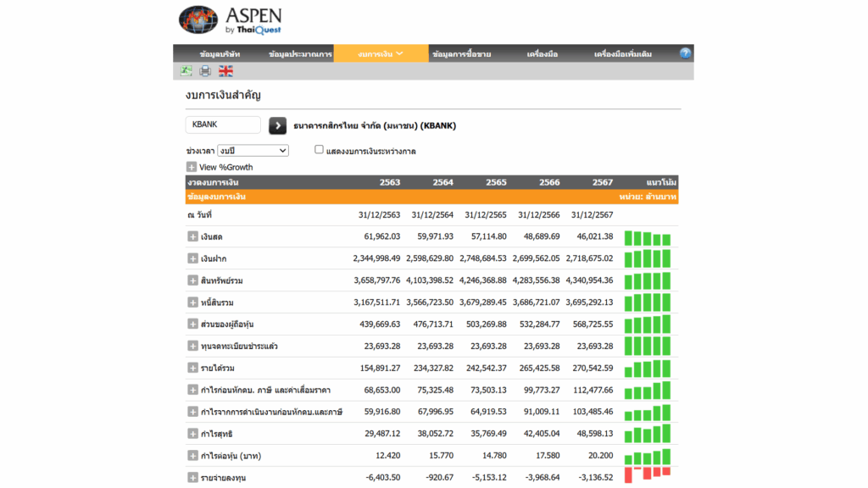Toggle แสดงงบการเงินระหว่างกาล checkbox
Viewport: 868px width, 488px height.
319,149
